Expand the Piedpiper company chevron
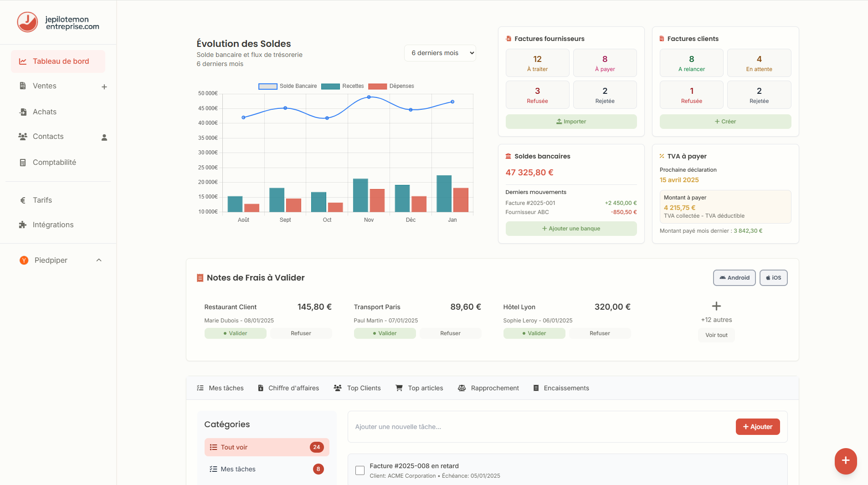The height and width of the screenshot is (485, 868). click(99, 260)
